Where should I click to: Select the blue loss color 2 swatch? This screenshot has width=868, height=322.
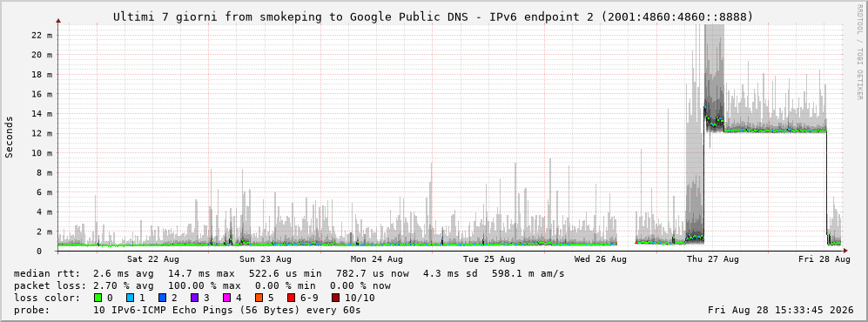pos(162,299)
